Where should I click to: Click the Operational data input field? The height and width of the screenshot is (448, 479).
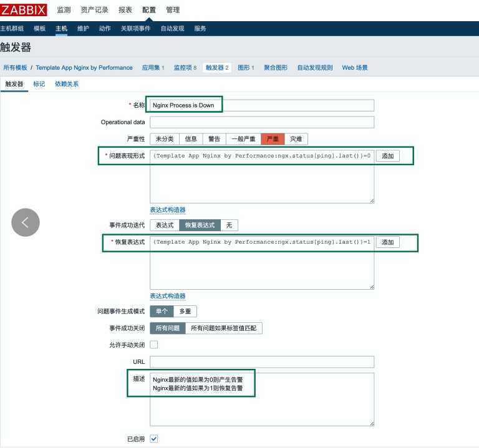[x=262, y=122]
